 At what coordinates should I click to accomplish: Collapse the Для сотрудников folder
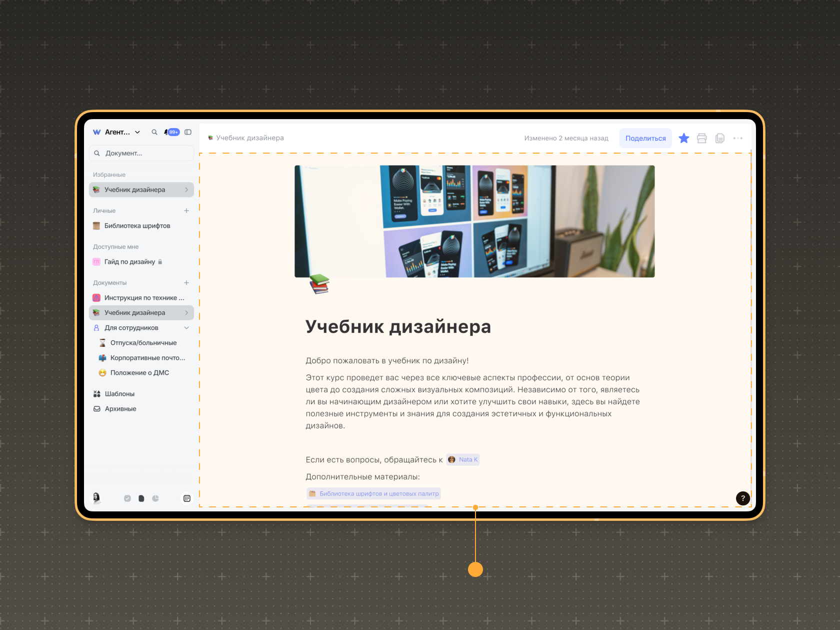186,328
